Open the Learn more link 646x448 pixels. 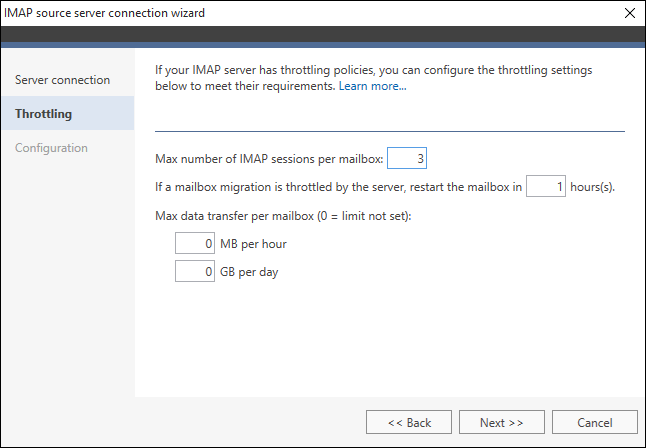click(372, 86)
